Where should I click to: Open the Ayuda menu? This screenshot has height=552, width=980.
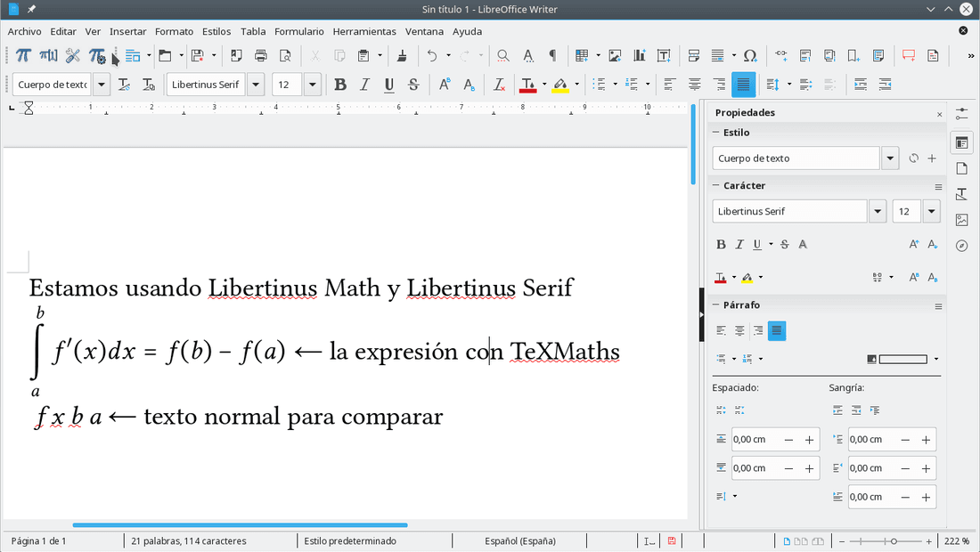467,31
